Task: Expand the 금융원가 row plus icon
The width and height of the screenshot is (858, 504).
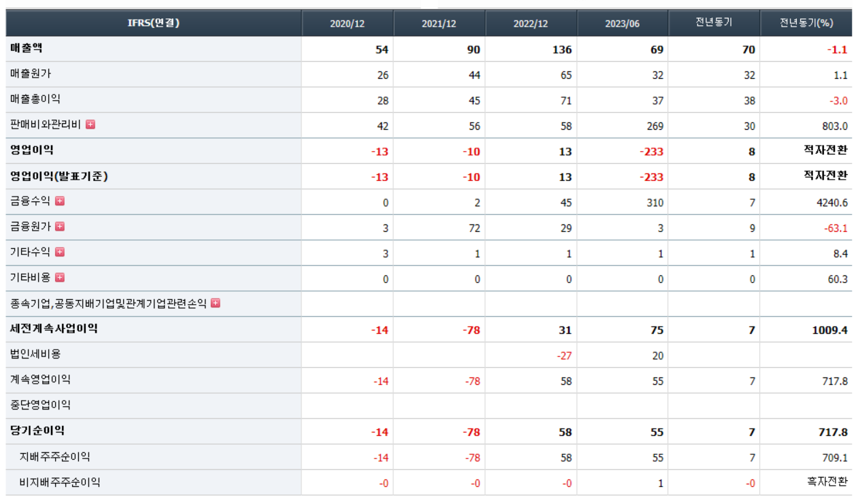Action: (60, 226)
